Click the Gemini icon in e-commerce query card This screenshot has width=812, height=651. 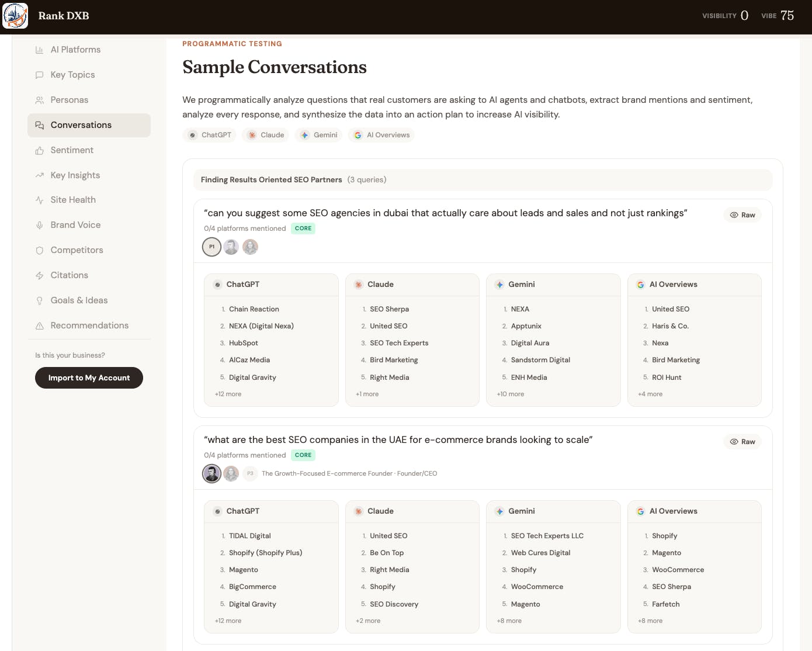pyautogui.click(x=499, y=511)
